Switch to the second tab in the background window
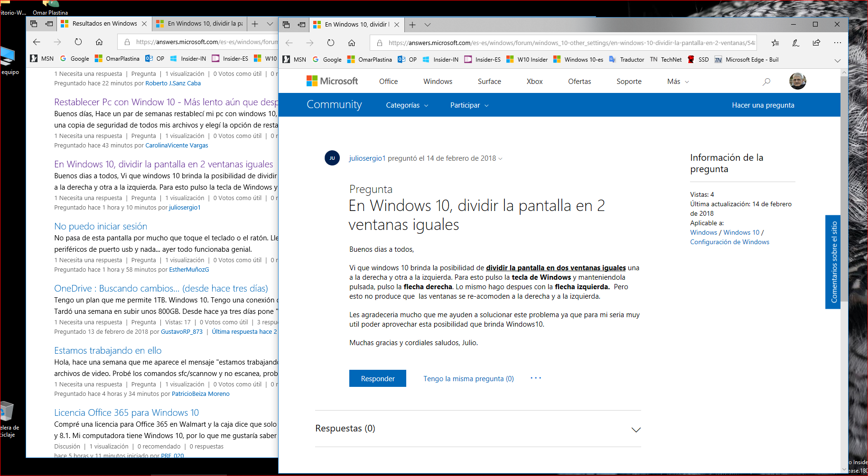Viewport: 868px width, 476px height. pos(200,24)
